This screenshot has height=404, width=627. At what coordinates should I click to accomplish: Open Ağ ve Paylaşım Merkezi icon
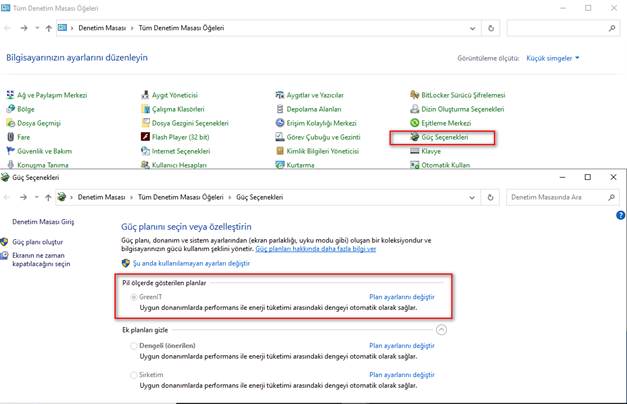pyautogui.click(x=45, y=95)
